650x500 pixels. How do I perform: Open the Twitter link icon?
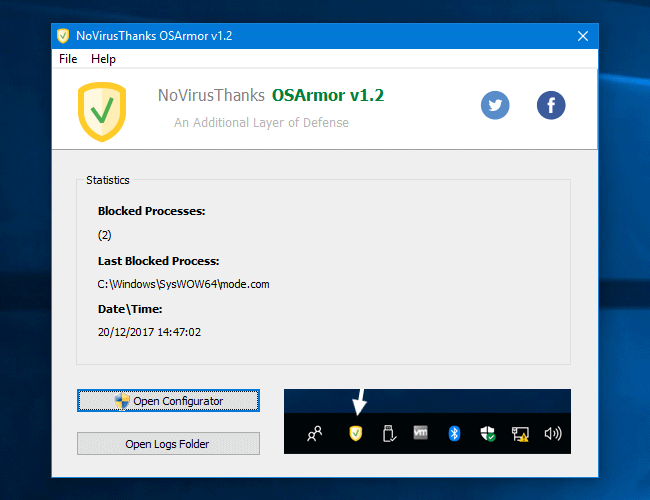(x=495, y=105)
